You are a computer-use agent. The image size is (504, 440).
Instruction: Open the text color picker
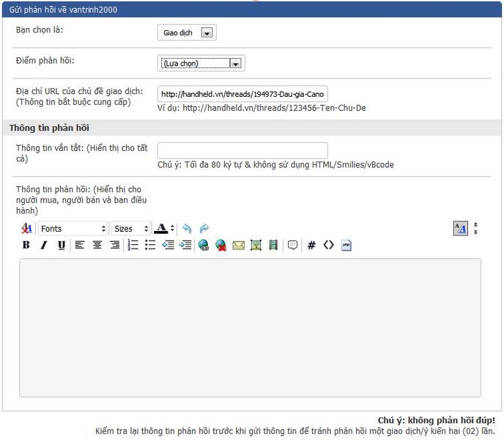pyautogui.click(x=164, y=229)
